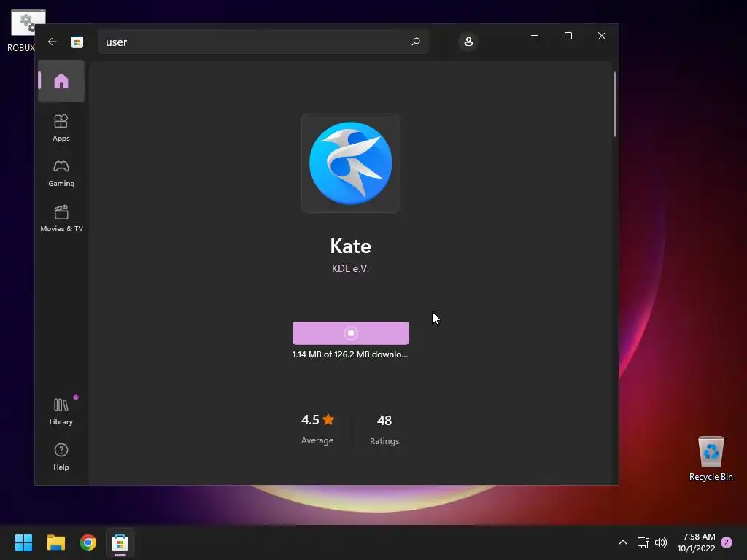Click the volume speaker tray icon
This screenshot has width=747, height=560.
coord(661,542)
